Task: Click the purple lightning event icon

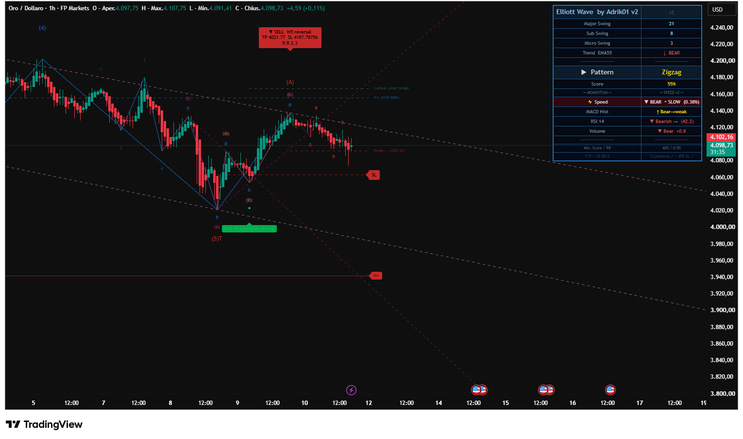Action: click(x=351, y=390)
